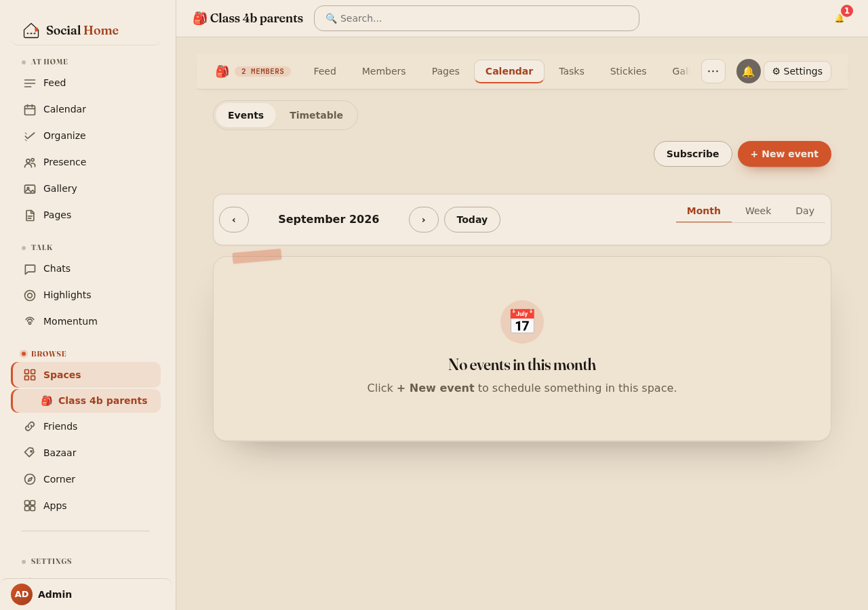Open the Apps icon in sidebar

[30, 506]
